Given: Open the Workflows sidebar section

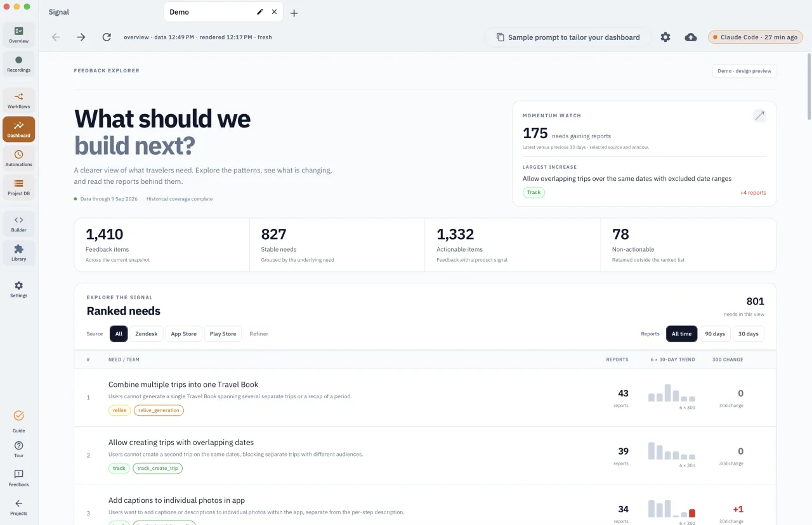Looking at the screenshot, I should pyautogui.click(x=18, y=101).
